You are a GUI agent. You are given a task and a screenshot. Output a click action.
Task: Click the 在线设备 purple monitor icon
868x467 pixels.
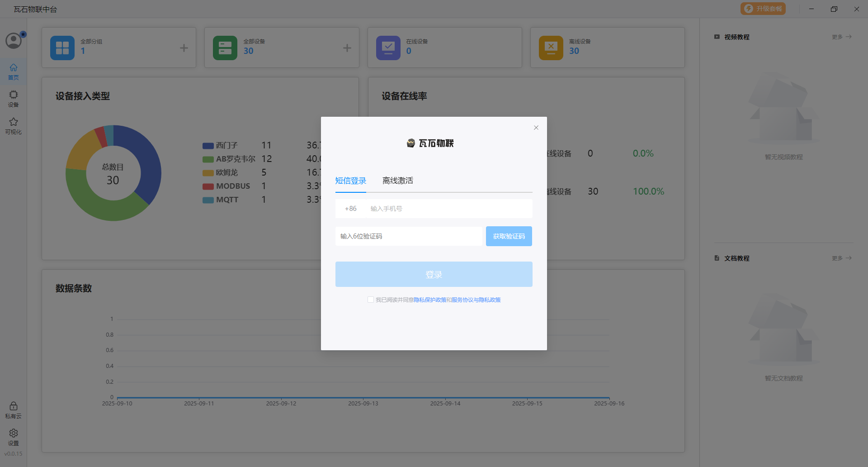(388, 48)
